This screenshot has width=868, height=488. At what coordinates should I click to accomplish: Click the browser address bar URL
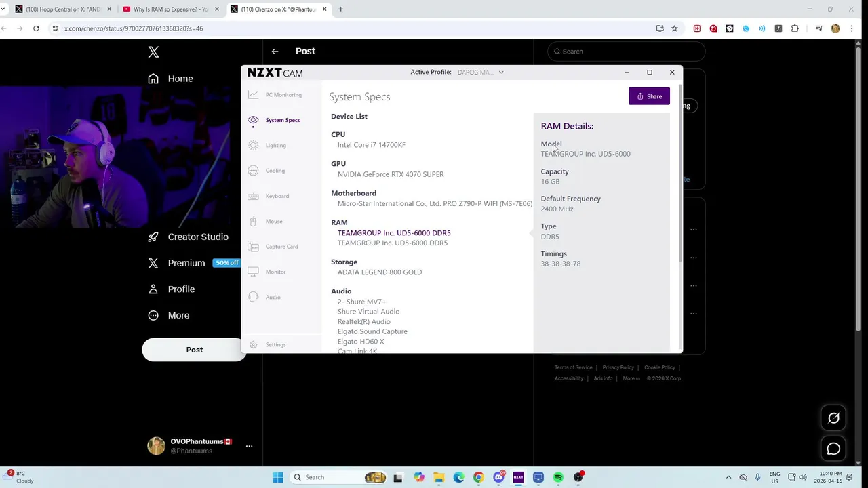tap(134, 28)
